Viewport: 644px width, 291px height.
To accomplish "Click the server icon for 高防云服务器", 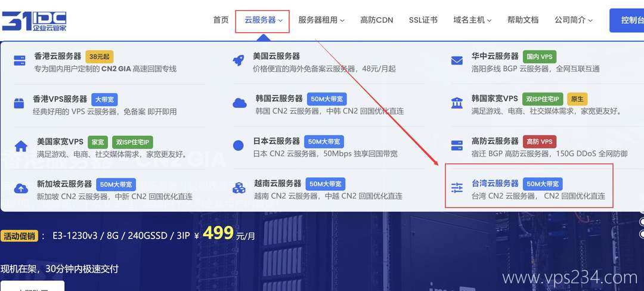I will click(x=457, y=145).
